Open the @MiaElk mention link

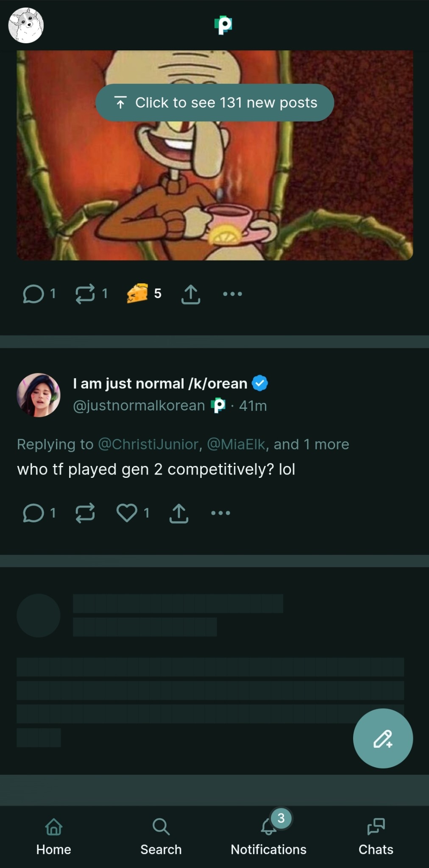[236, 444]
